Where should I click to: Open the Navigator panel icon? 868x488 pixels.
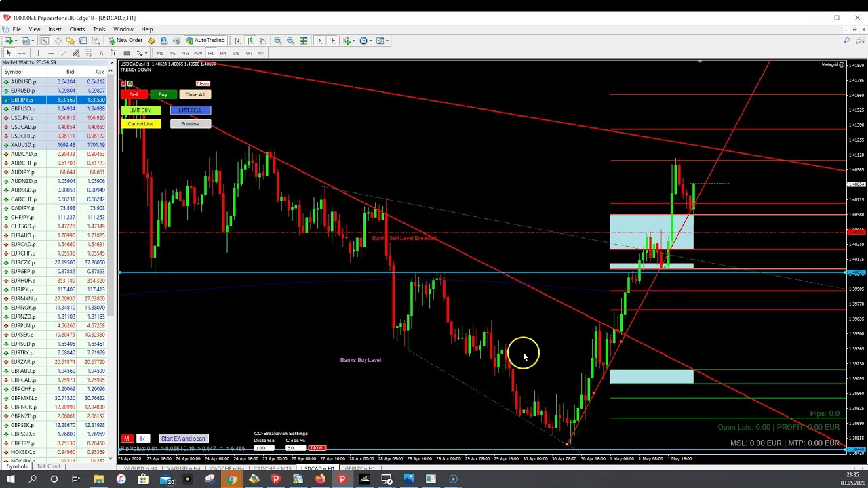(x=70, y=41)
